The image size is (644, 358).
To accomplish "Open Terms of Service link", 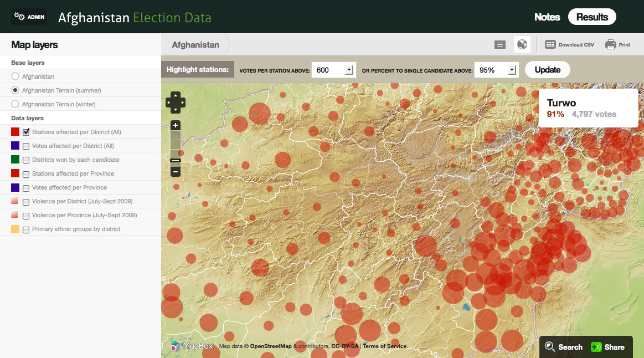I will [x=384, y=346].
